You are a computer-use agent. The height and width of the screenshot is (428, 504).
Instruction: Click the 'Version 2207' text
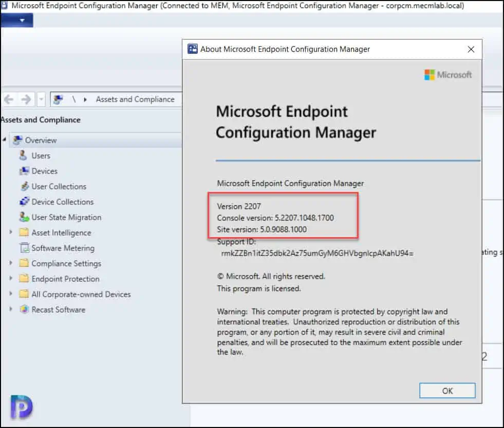(239, 206)
